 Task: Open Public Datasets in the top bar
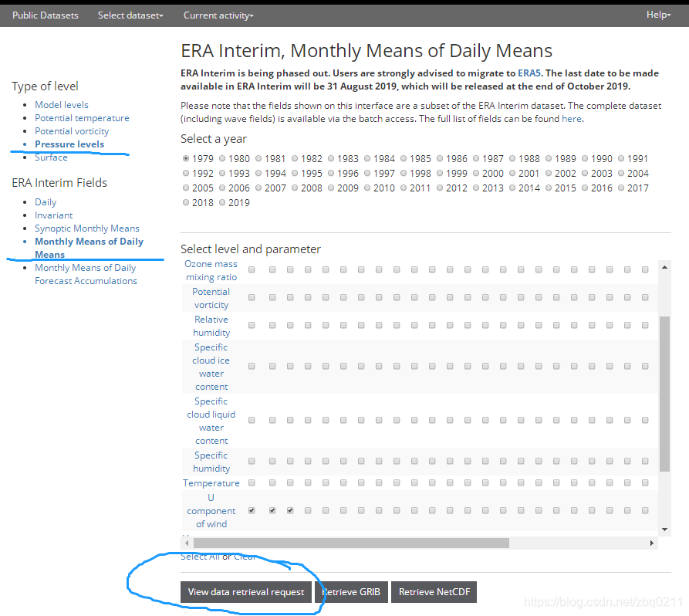click(46, 15)
